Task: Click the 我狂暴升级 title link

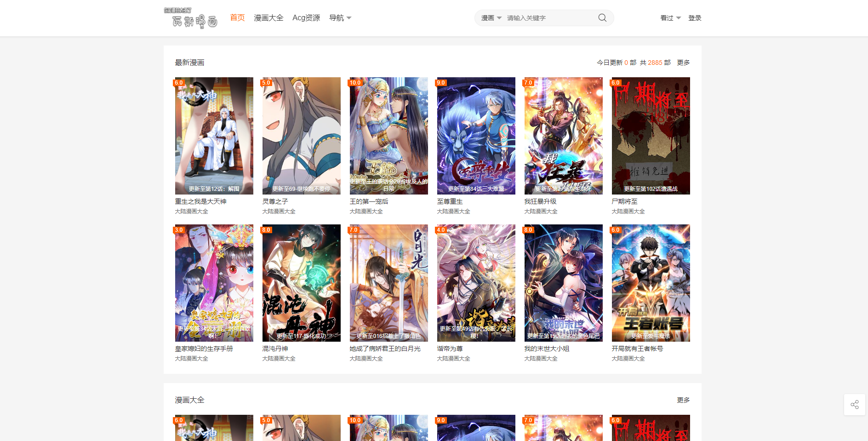Action: [x=540, y=201]
